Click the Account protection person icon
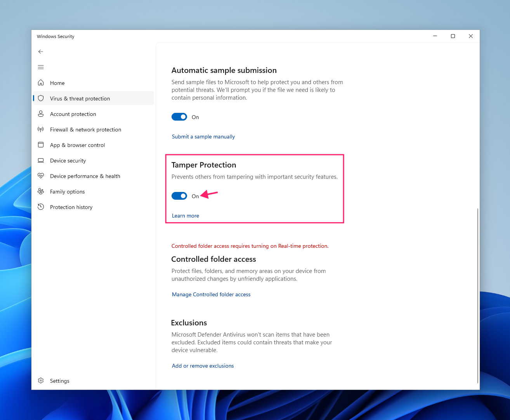The height and width of the screenshot is (420, 510). [x=41, y=114]
